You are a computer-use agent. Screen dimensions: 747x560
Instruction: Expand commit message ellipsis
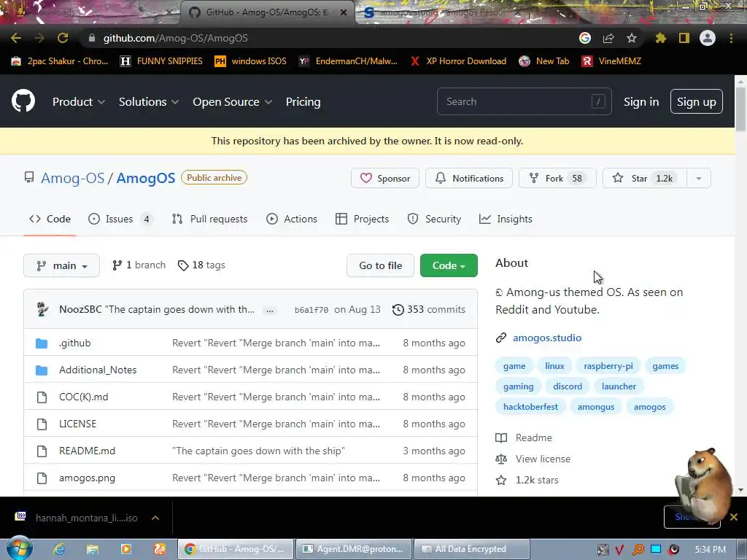pyautogui.click(x=270, y=311)
